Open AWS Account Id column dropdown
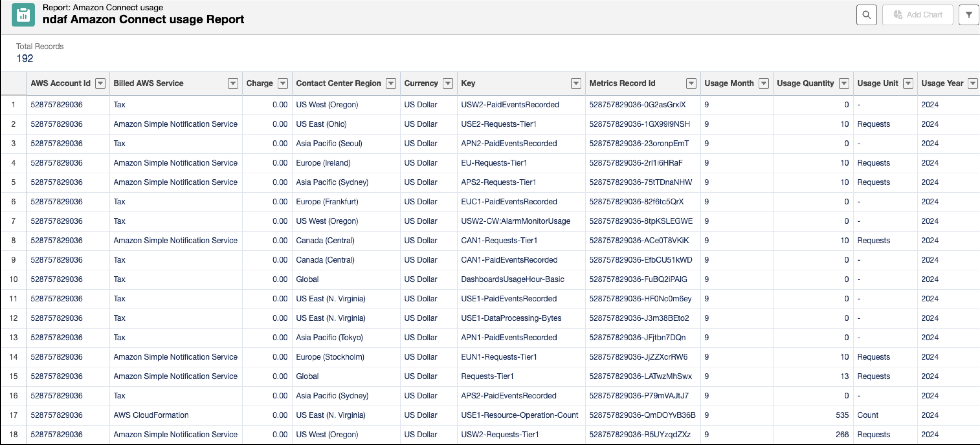This screenshot has width=980, height=445. coord(100,83)
